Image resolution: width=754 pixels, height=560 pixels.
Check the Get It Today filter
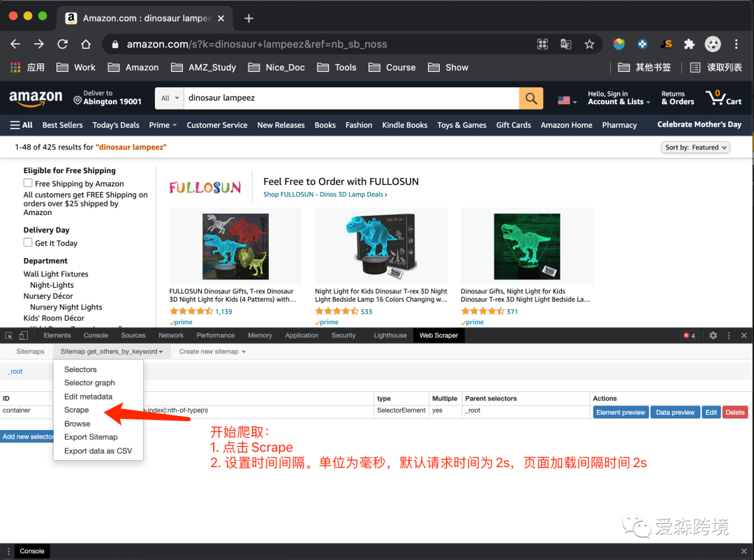[x=28, y=242]
